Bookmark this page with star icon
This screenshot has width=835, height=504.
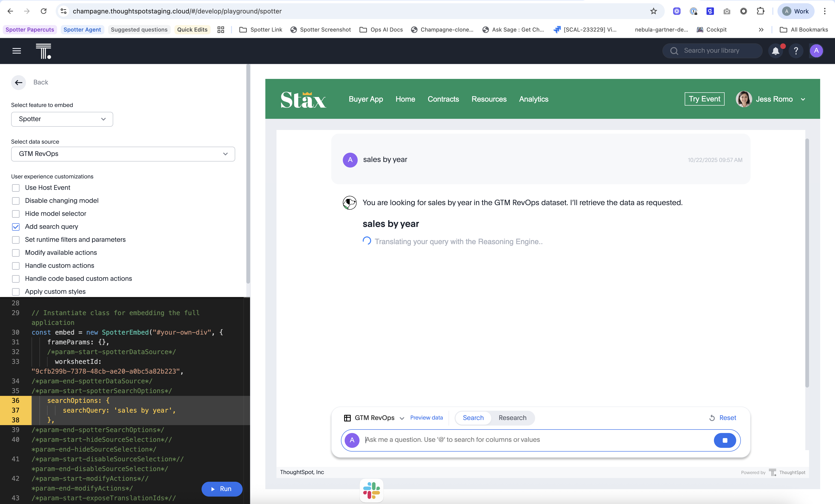point(654,11)
